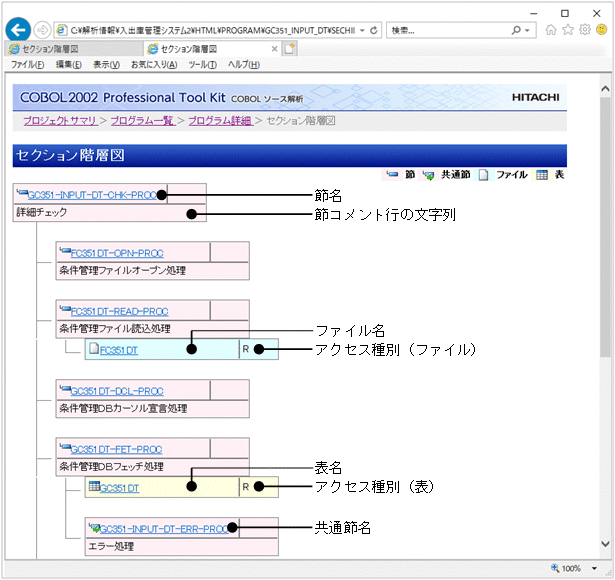615x580 pixels.
Task: Click the Favorites star icon
Action: click(x=568, y=30)
